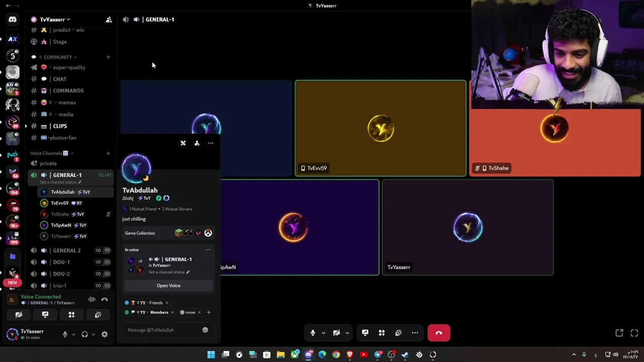The image size is (644, 362).
Task: Open emoji picker in profile message box
Action: click(205, 330)
